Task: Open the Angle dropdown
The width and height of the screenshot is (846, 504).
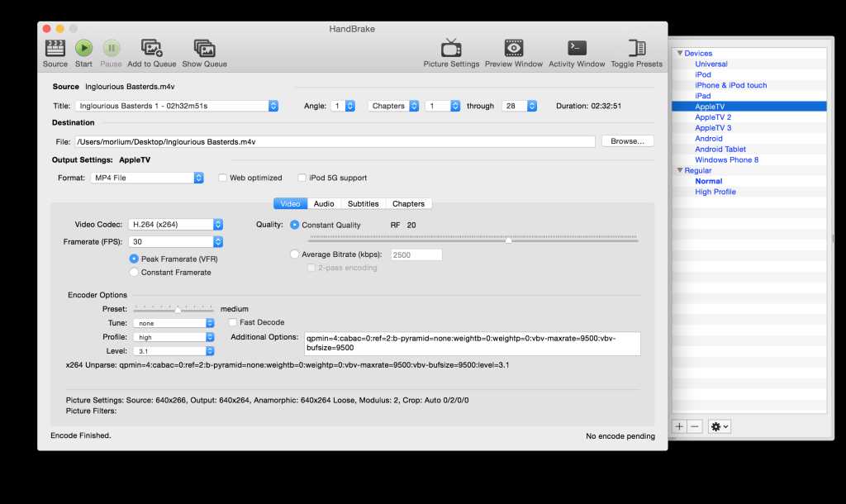Action: pos(343,106)
